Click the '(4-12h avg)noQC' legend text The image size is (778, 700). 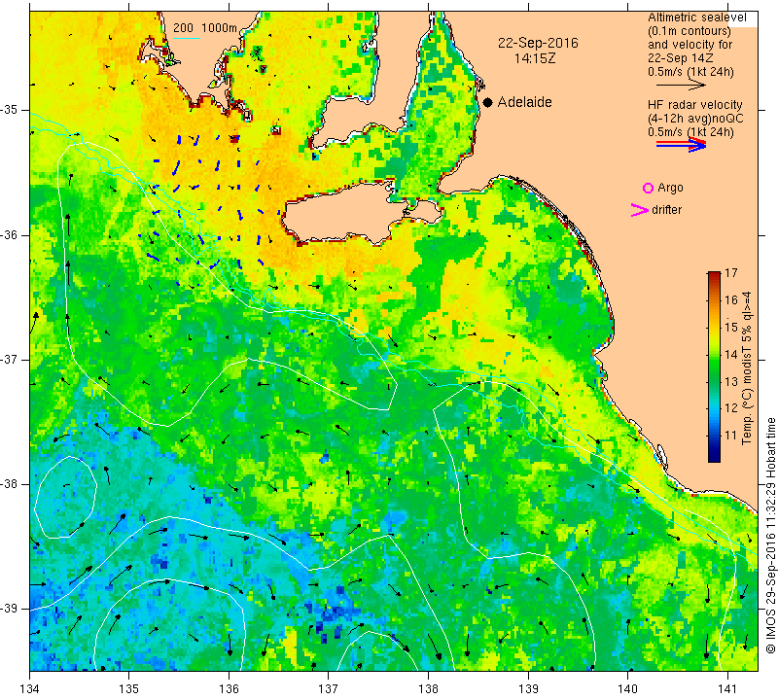click(x=695, y=119)
